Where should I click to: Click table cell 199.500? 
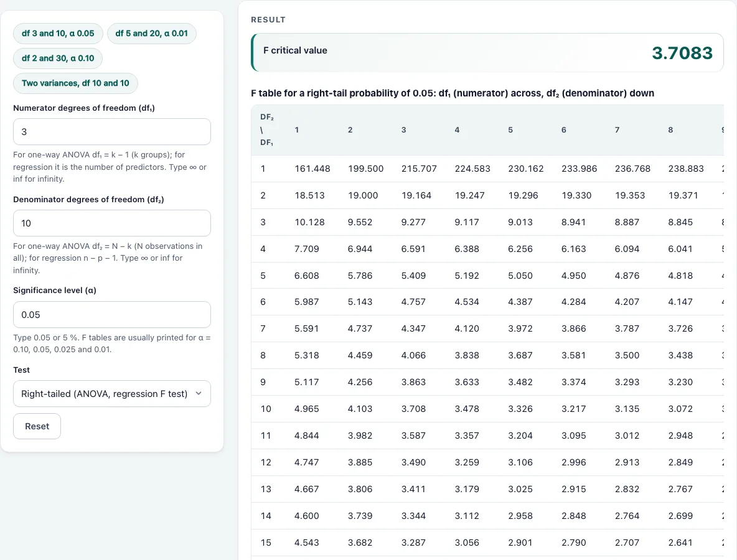(365, 169)
